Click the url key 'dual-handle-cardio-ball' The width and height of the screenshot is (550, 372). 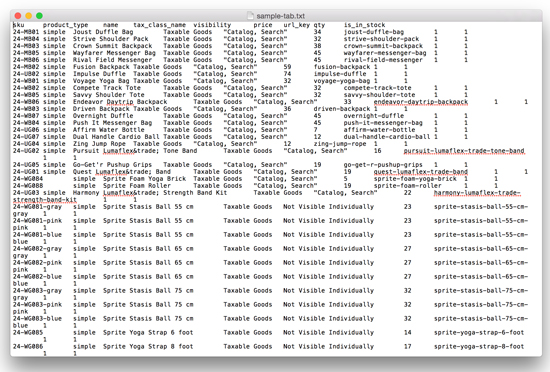point(387,137)
